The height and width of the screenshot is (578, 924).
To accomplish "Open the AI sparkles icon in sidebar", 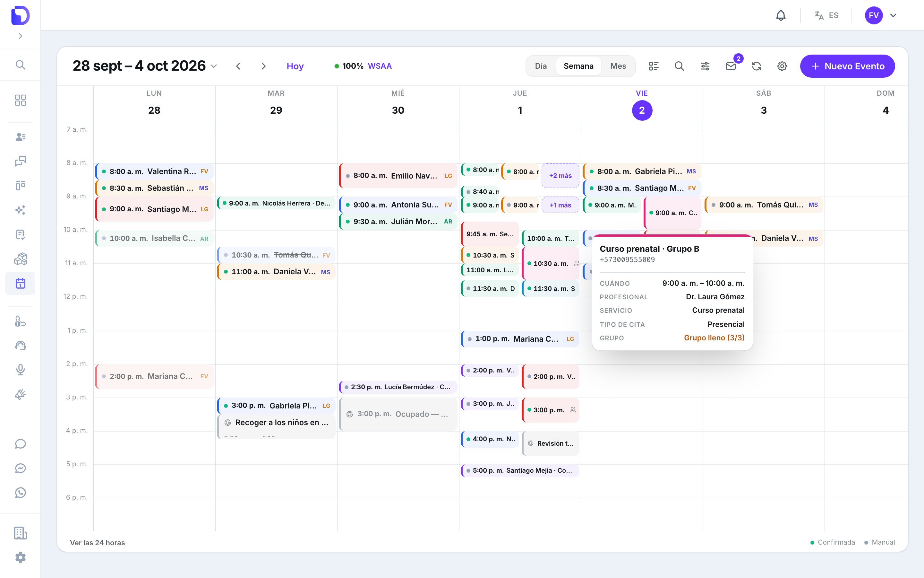I will tap(20, 210).
